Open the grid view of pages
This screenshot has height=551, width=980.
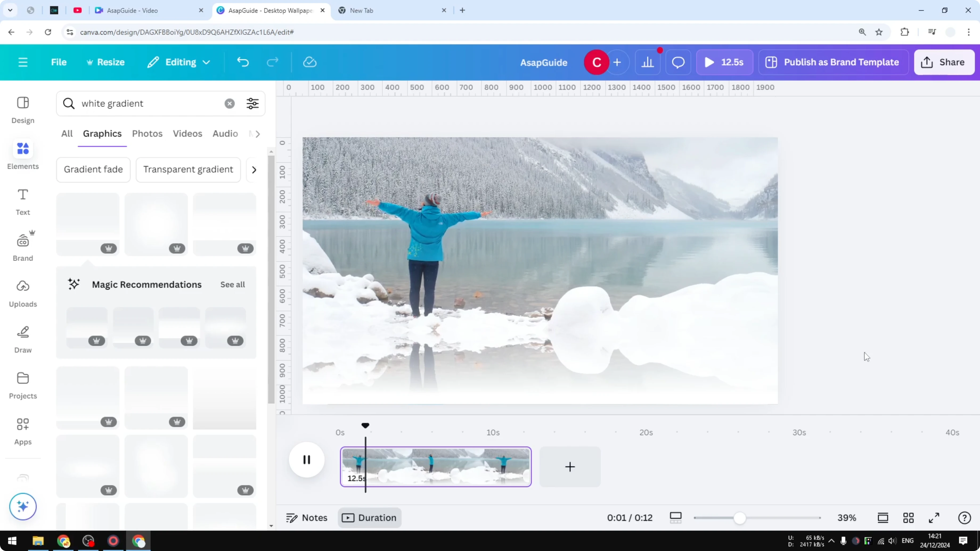click(x=908, y=517)
